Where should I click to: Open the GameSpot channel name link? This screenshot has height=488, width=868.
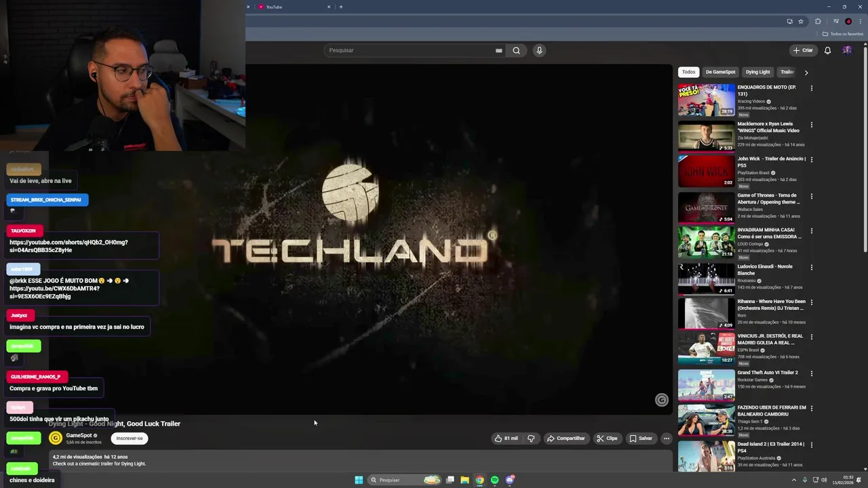tap(79, 436)
